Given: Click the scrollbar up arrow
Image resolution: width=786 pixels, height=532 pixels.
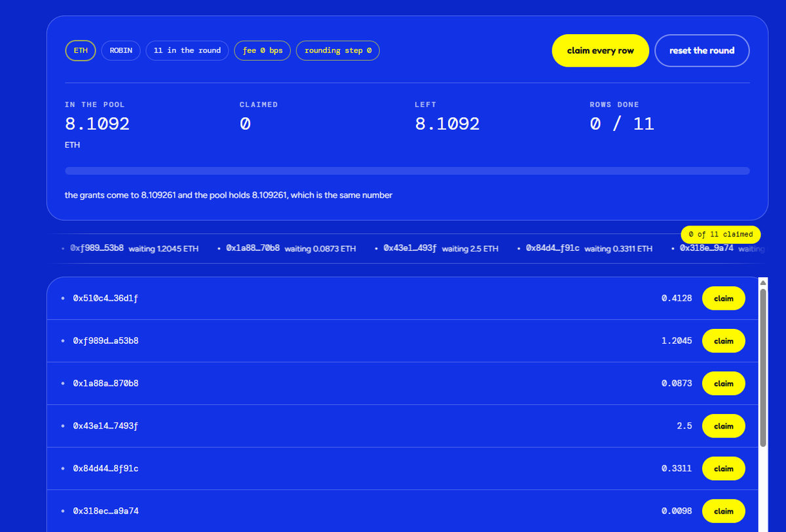Looking at the screenshot, I should click(x=762, y=282).
